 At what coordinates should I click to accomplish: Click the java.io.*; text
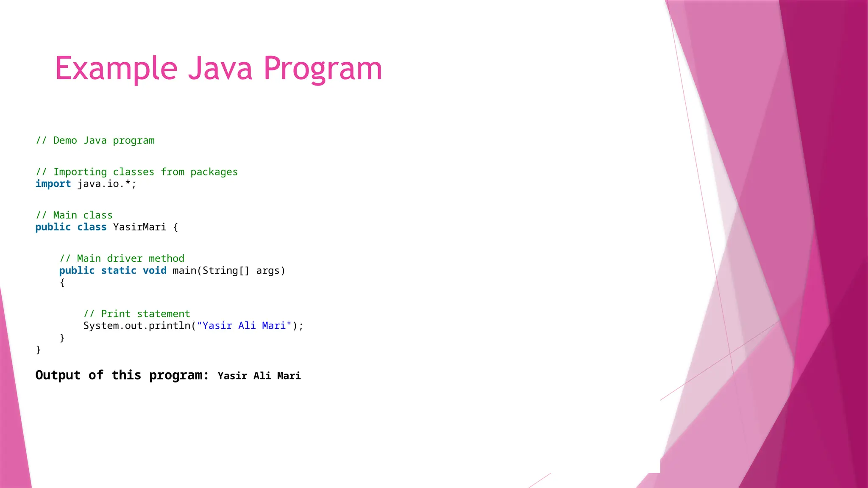pos(107,184)
